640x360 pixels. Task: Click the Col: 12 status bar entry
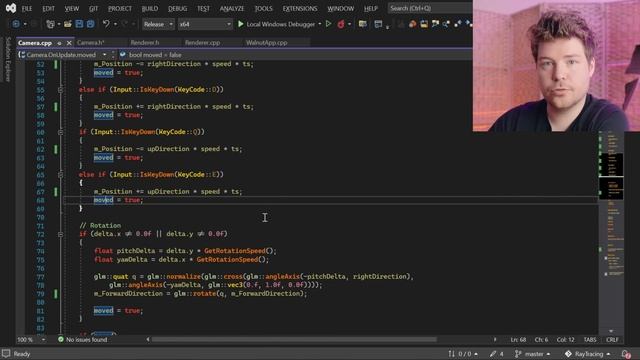pos(565,340)
